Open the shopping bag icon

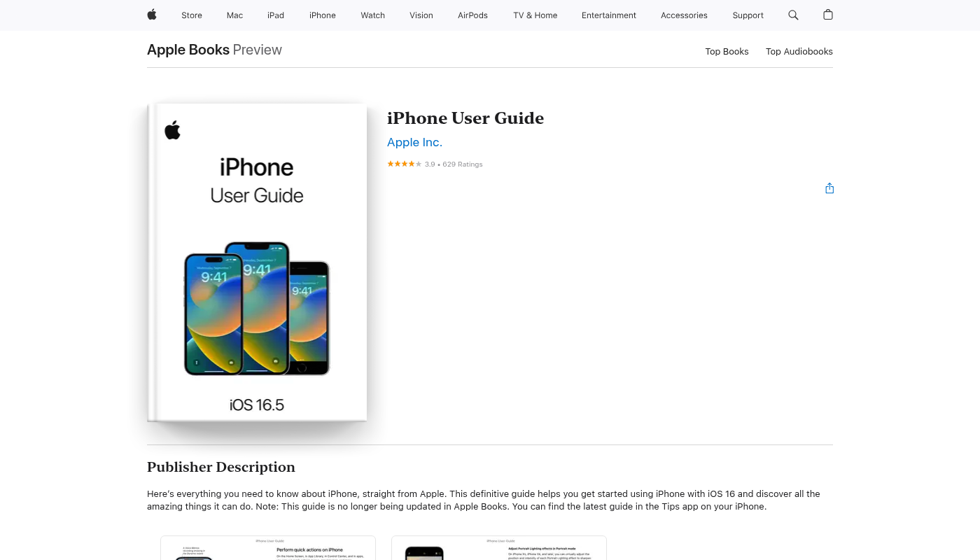828,15
